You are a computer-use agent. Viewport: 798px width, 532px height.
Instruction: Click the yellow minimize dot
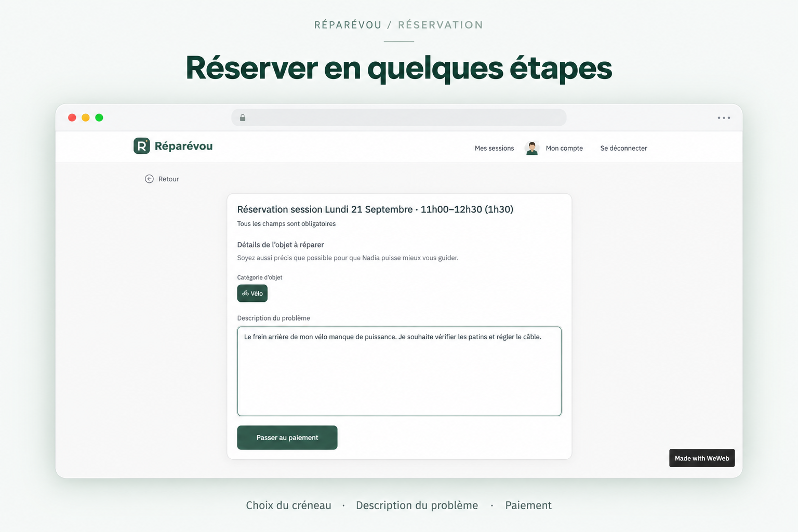click(x=86, y=117)
